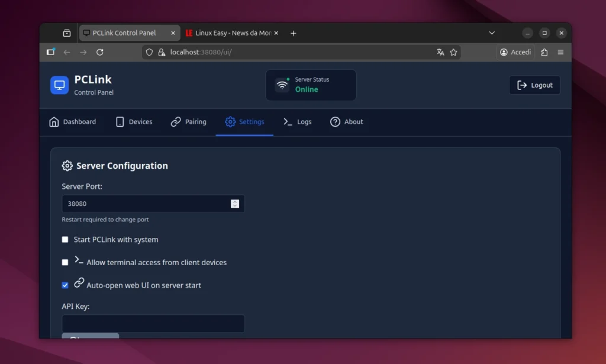Open the Devices tab

click(134, 122)
